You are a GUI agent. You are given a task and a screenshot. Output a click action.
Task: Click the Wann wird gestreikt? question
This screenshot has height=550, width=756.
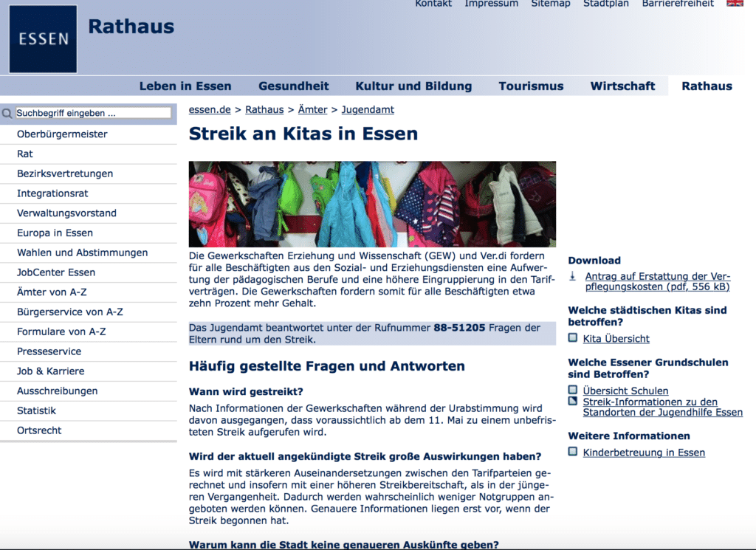(246, 391)
